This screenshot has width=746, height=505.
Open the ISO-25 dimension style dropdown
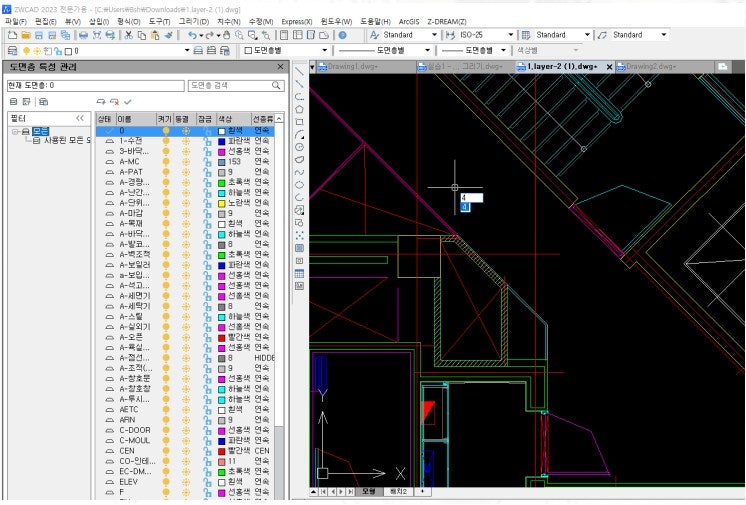(509, 35)
